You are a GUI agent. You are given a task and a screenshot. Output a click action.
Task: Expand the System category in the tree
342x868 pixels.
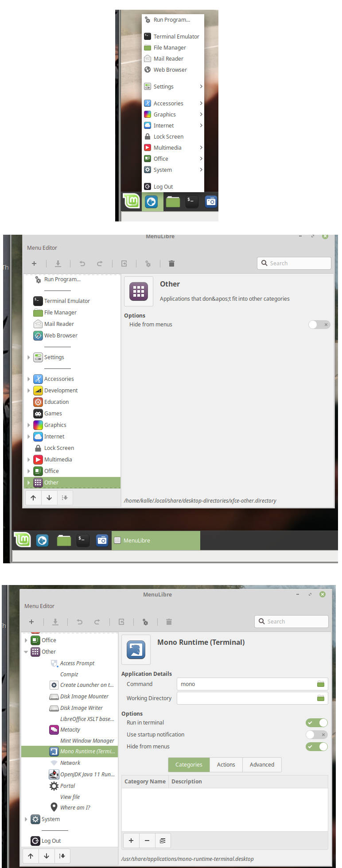(x=26, y=819)
